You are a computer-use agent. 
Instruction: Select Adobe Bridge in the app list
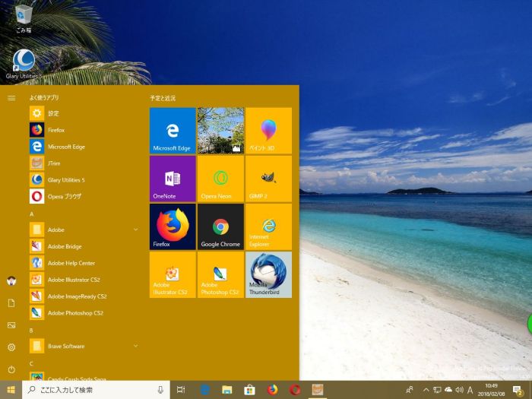(x=65, y=246)
